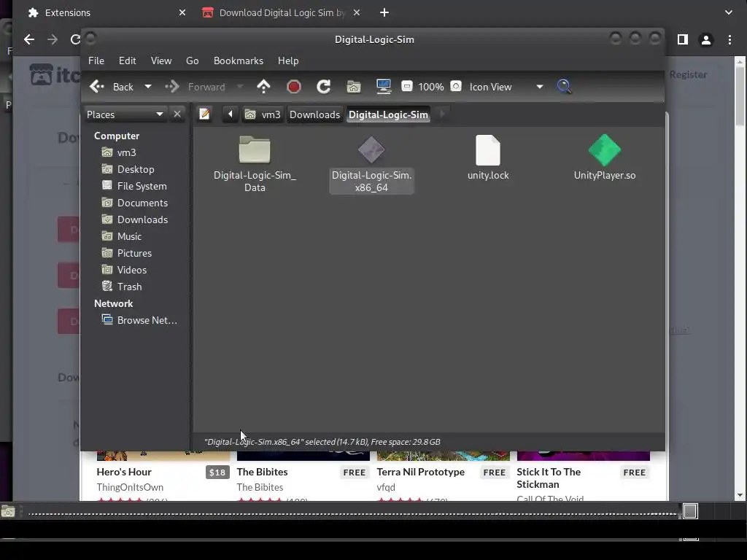The height and width of the screenshot is (560, 747).
Task: Open the Hero's Hour game link
Action: pyautogui.click(x=124, y=472)
